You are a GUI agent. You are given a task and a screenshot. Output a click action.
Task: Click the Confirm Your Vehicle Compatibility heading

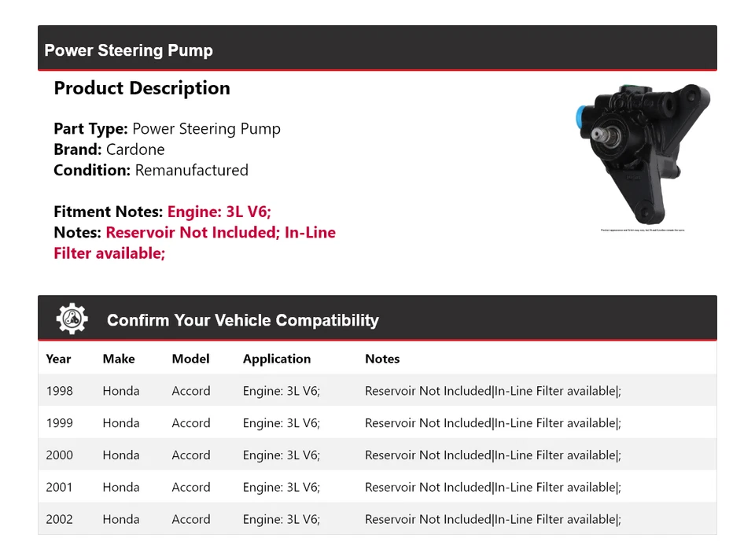(x=242, y=320)
